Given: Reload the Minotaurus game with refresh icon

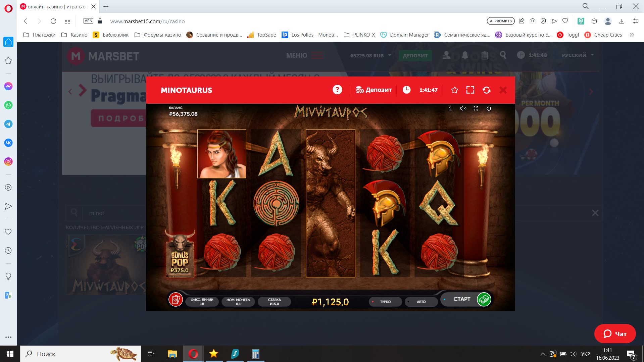Looking at the screenshot, I should click(486, 90).
